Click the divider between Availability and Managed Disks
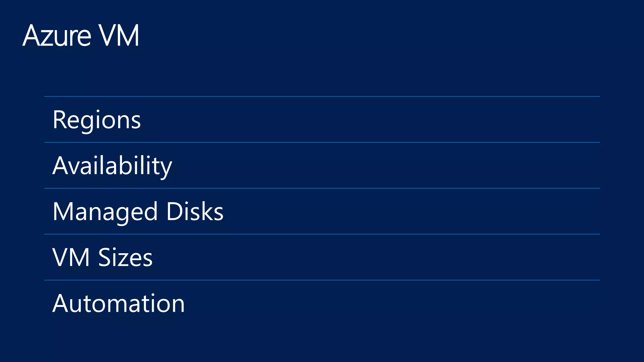 pos(322,188)
